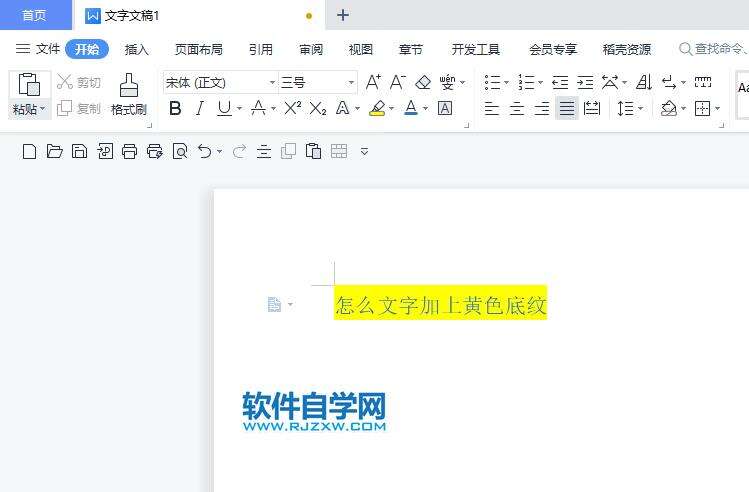Image resolution: width=749 pixels, height=492 pixels.
Task: Open the font color dropdown arrow
Action: [x=425, y=109]
